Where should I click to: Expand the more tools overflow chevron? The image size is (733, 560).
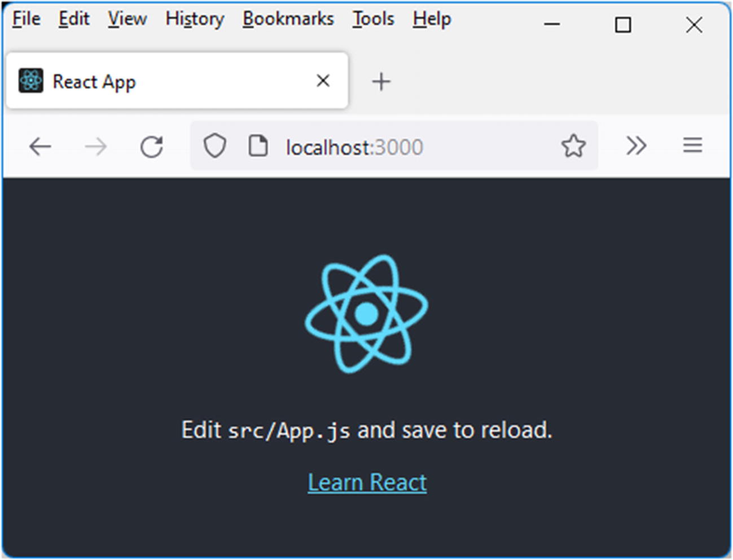point(636,146)
